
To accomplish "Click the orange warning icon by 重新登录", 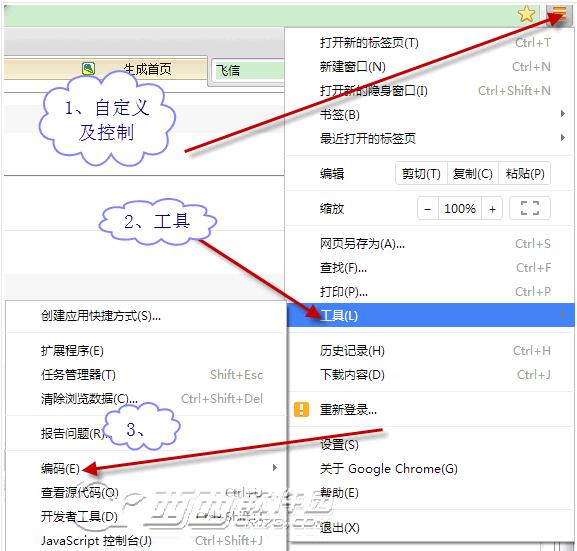I will tap(301, 409).
